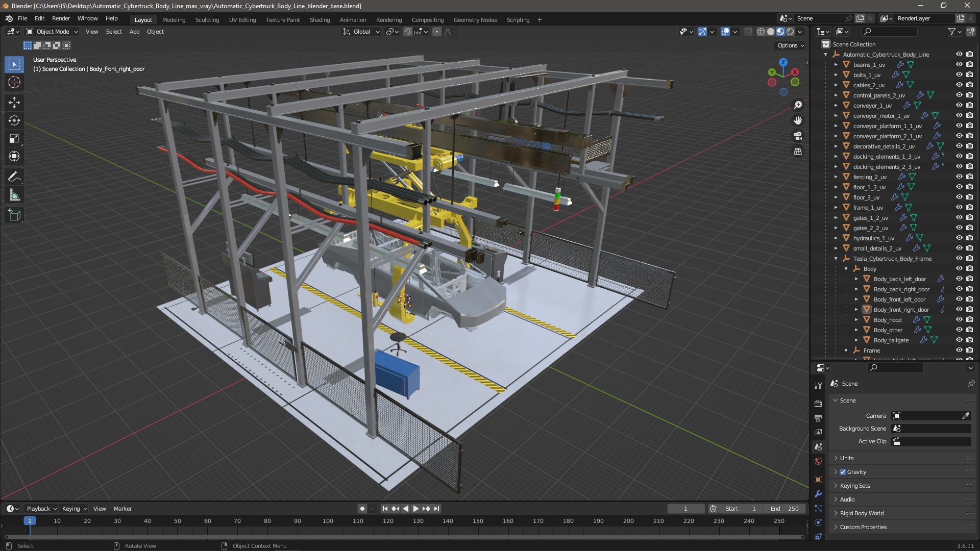
Task: Open the Modifiers properties tab
Action: [818, 494]
